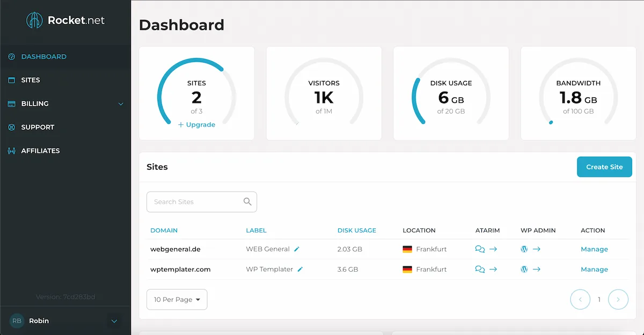Manage the webgeneral.de site
Image resolution: width=644 pixels, height=335 pixels.
tap(594, 249)
